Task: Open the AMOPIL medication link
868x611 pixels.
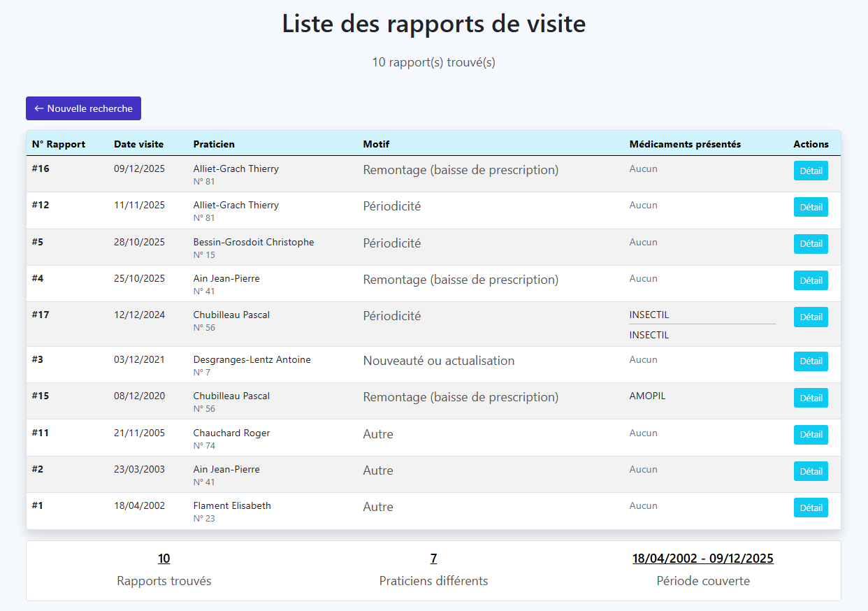Action: point(646,396)
